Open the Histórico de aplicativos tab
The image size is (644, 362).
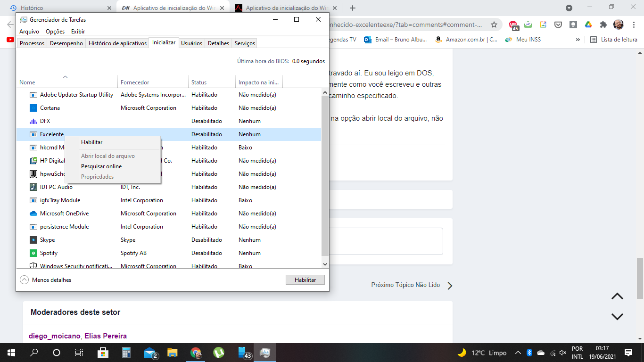[x=117, y=43]
